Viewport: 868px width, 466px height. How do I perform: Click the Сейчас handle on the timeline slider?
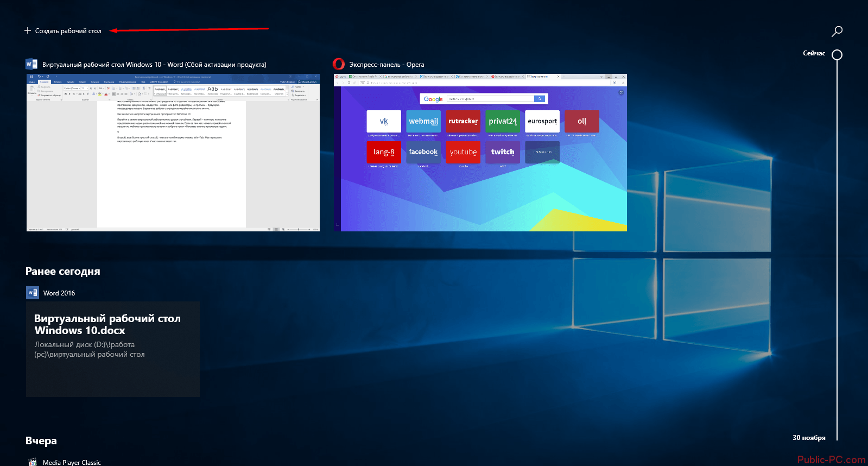tap(837, 54)
